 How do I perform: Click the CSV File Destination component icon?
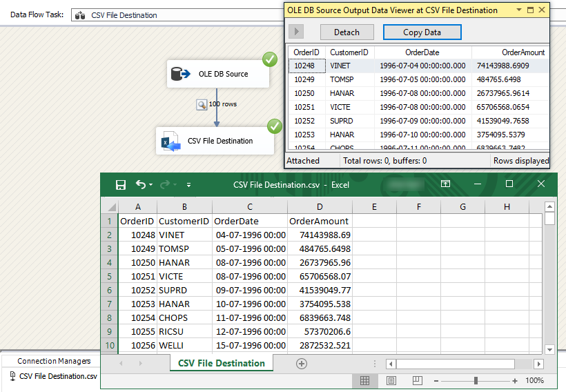tap(170, 141)
